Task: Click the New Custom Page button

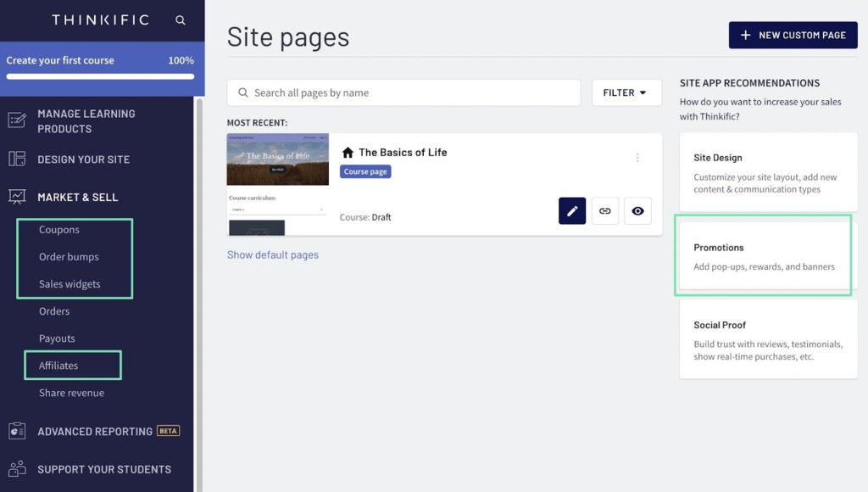Action: click(x=793, y=36)
